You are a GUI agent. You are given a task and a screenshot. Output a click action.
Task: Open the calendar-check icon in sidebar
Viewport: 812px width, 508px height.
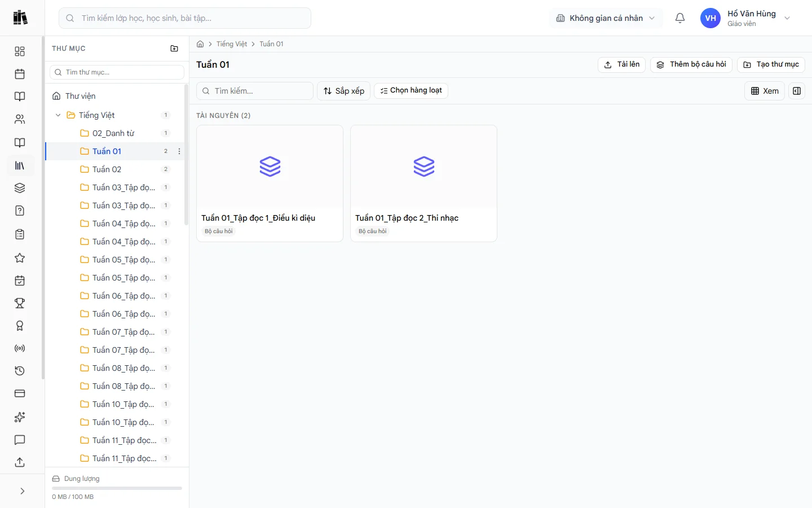pyautogui.click(x=20, y=281)
